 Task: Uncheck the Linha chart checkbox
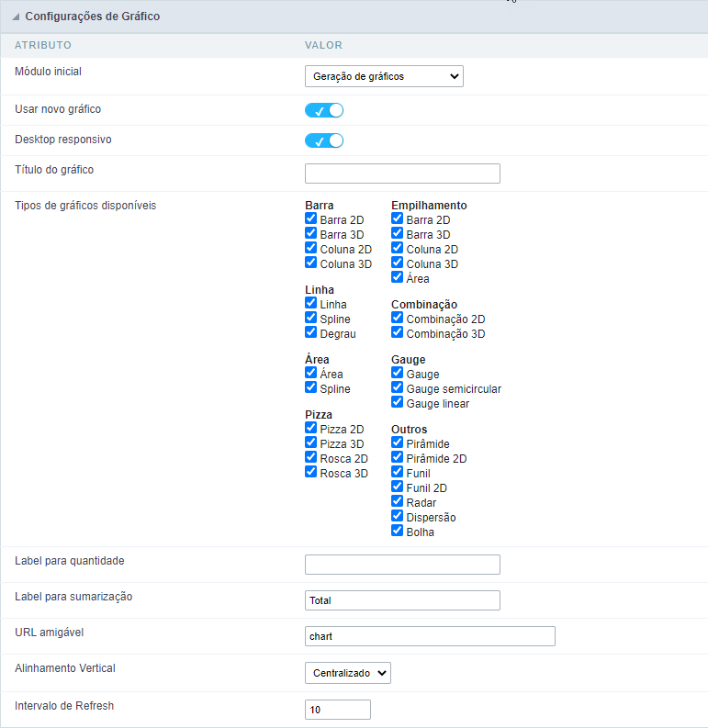pos(310,303)
